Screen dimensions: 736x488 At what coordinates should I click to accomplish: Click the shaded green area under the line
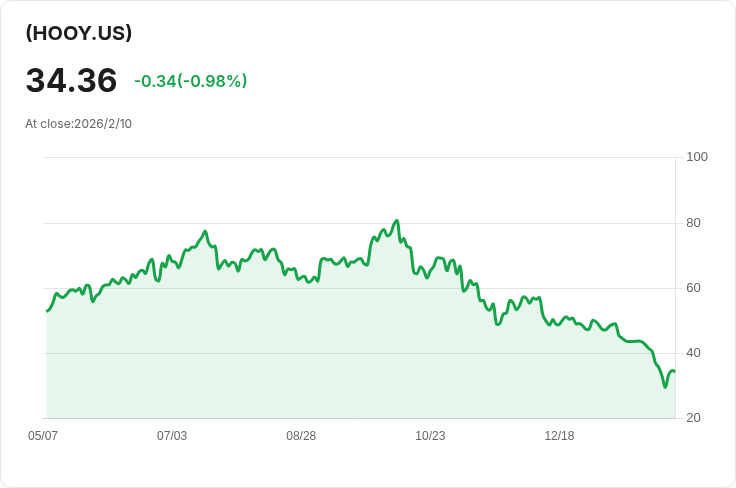(300, 360)
